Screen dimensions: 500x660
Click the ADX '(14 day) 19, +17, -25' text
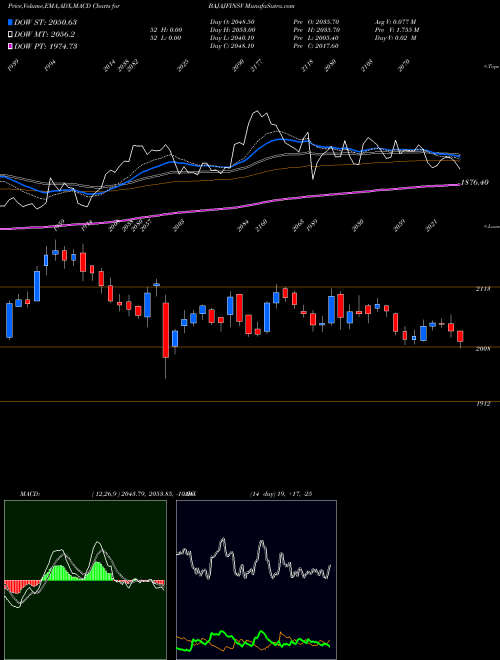[281, 494]
